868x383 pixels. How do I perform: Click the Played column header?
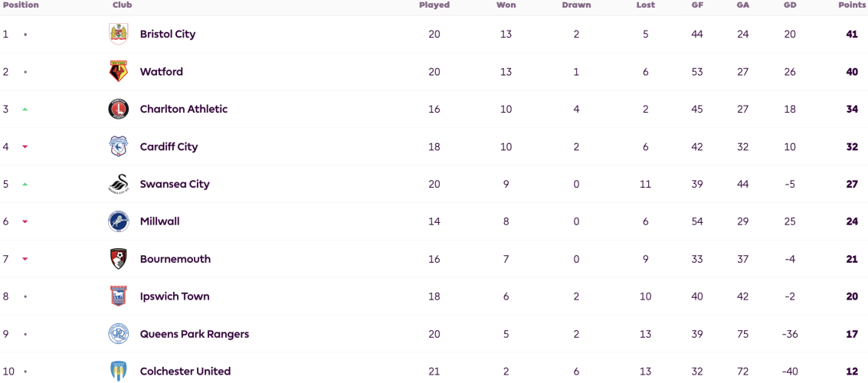(x=434, y=5)
